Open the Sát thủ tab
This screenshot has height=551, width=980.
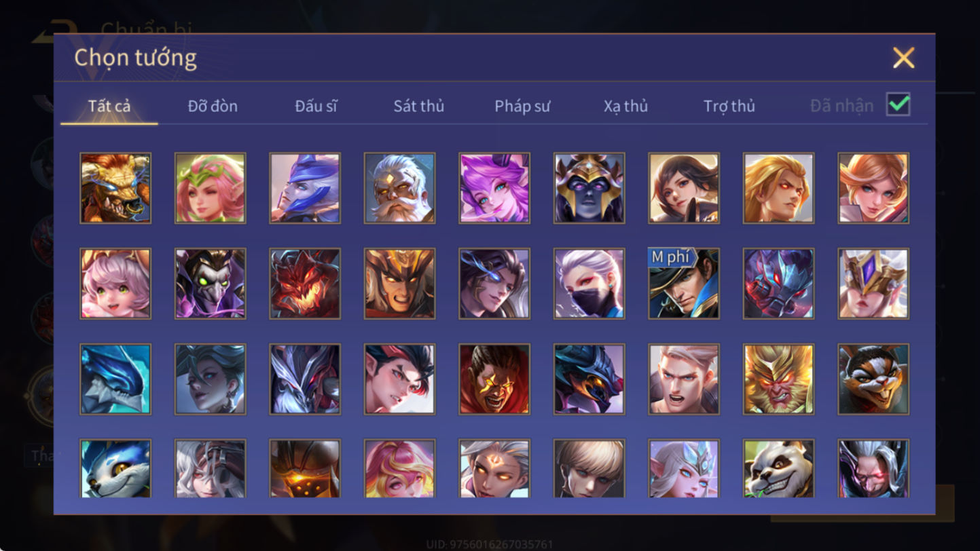[x=418, y=107]
